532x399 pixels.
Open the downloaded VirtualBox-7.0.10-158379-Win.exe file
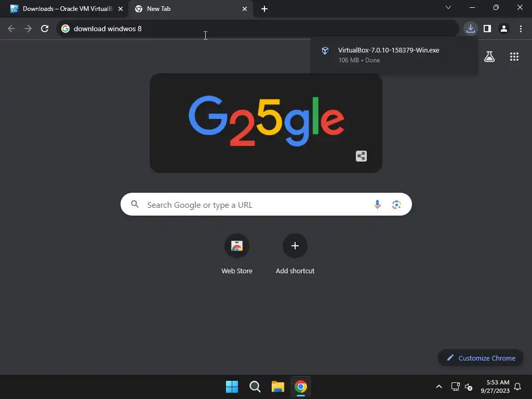click(394, 55)
